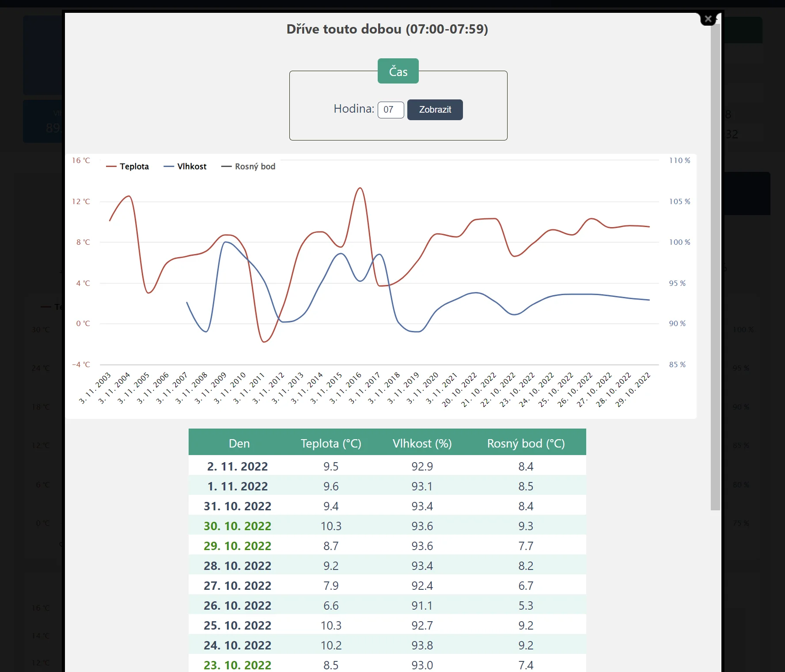Click the modal's vertical scrollbar
Image resolution: width=785 pixels, height=672 pixels.
pos(715,265)
